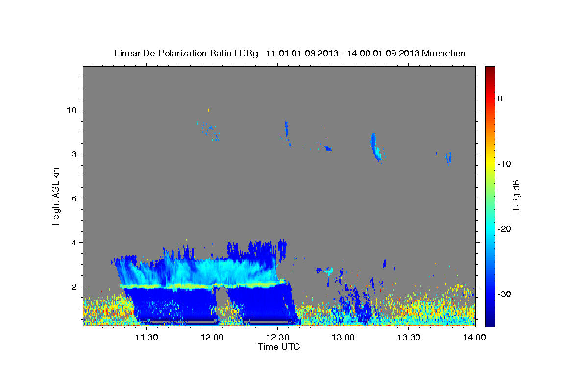Click the "13:00" time tick label
The height and width of the screenshot is (392, 588).
point(343,337)
